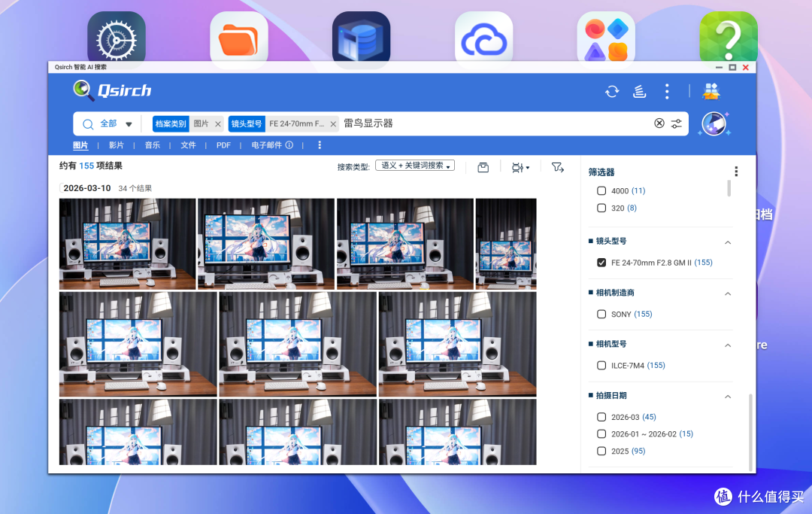
Task: Uncheck the FE 24-70mm F2.8 GM II checkbox
Action: click(601, 263)
